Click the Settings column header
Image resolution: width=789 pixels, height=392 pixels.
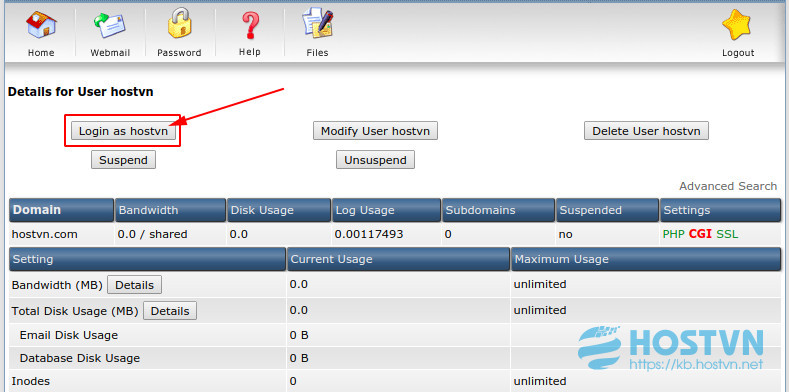pyautogui.click(x=720, y=210)
